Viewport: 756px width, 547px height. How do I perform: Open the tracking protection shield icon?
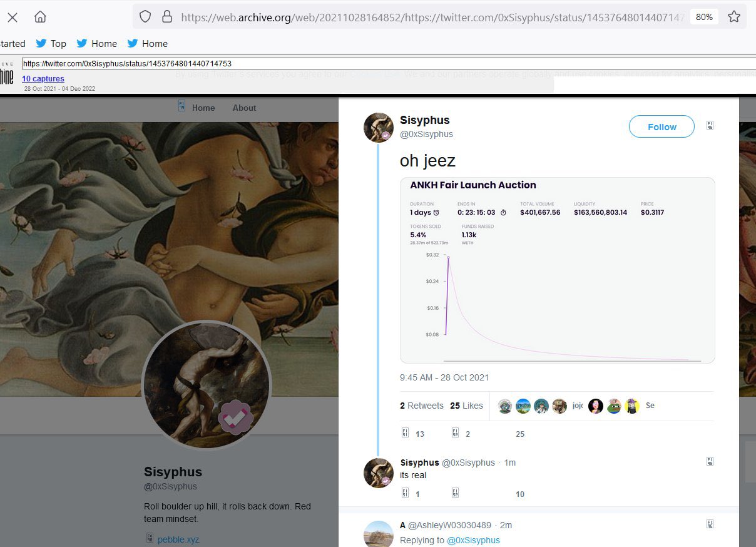[145, 17]
